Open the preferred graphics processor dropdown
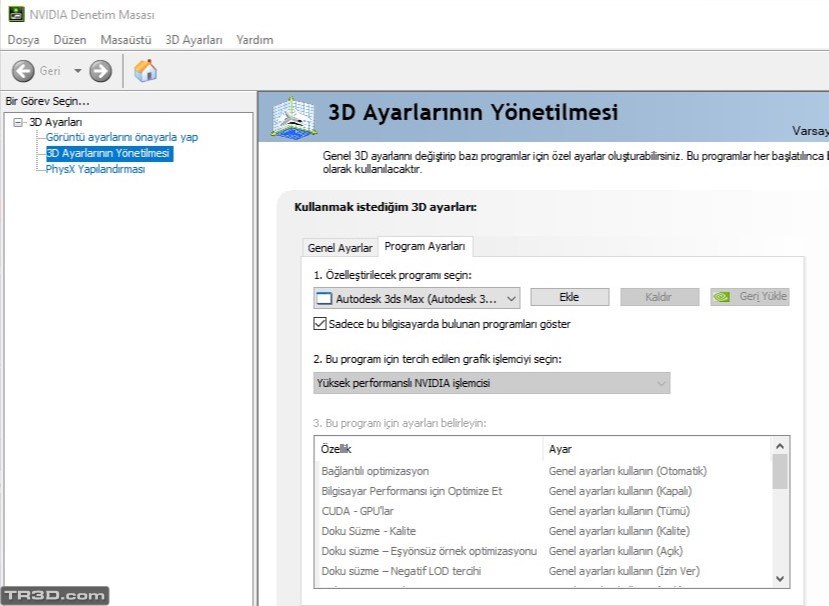This screenshot has width=829, height=606. 661,383
